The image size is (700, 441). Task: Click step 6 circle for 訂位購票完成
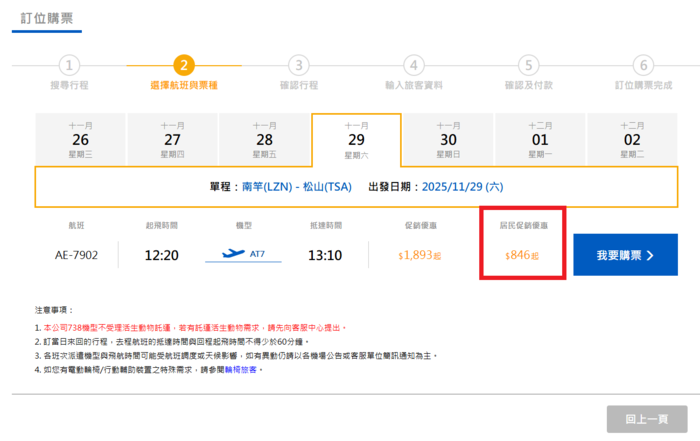[644, 66]
